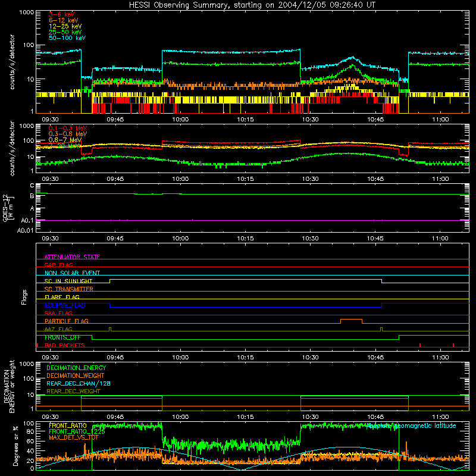The image size is (476, 476).
Task: Click the 11:00 tick label under the GOES panel
Action: [440, 239]
